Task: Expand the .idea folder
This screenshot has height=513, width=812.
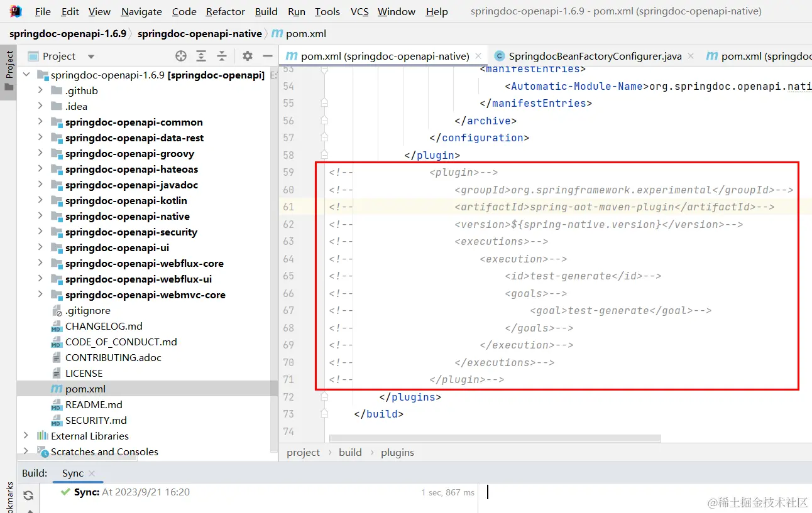Action: pos(41,106)
